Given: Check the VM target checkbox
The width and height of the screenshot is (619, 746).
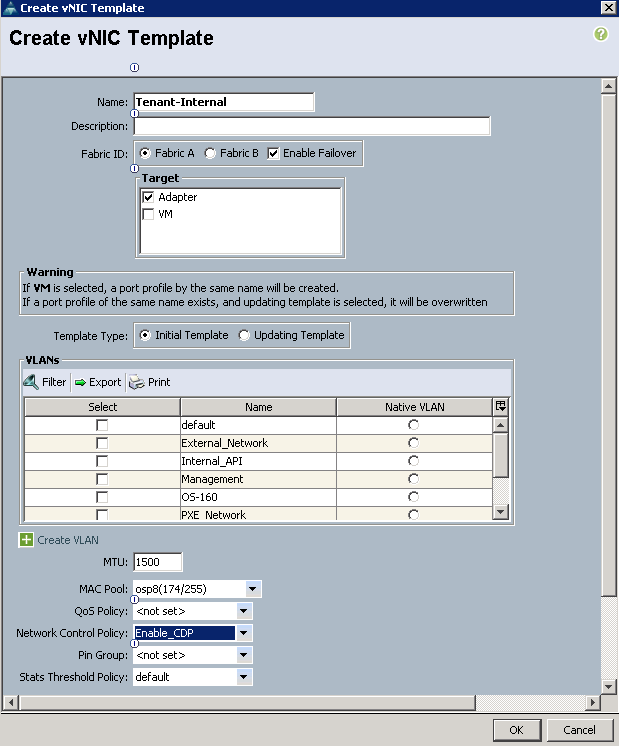Looking at the screenshot, I should tap(148, 214).
